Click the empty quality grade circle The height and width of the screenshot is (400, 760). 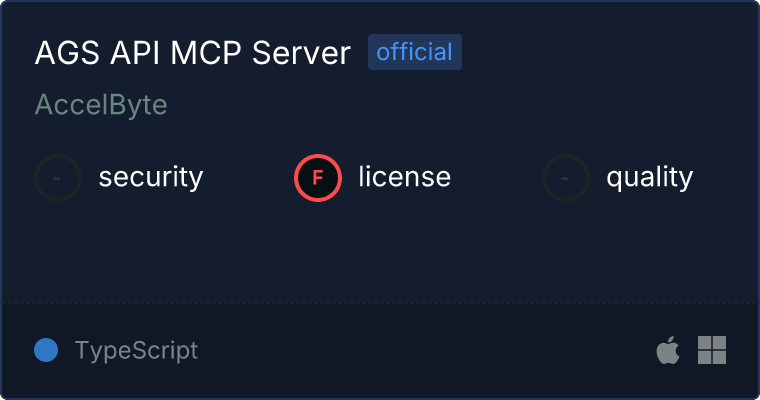coord(566,178)
